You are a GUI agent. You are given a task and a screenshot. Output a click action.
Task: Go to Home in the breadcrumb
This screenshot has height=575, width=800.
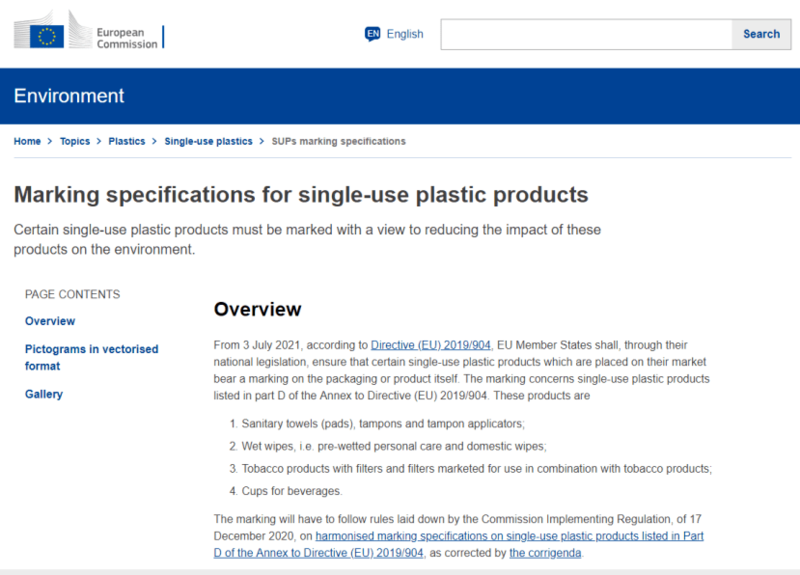coord(27,141)
